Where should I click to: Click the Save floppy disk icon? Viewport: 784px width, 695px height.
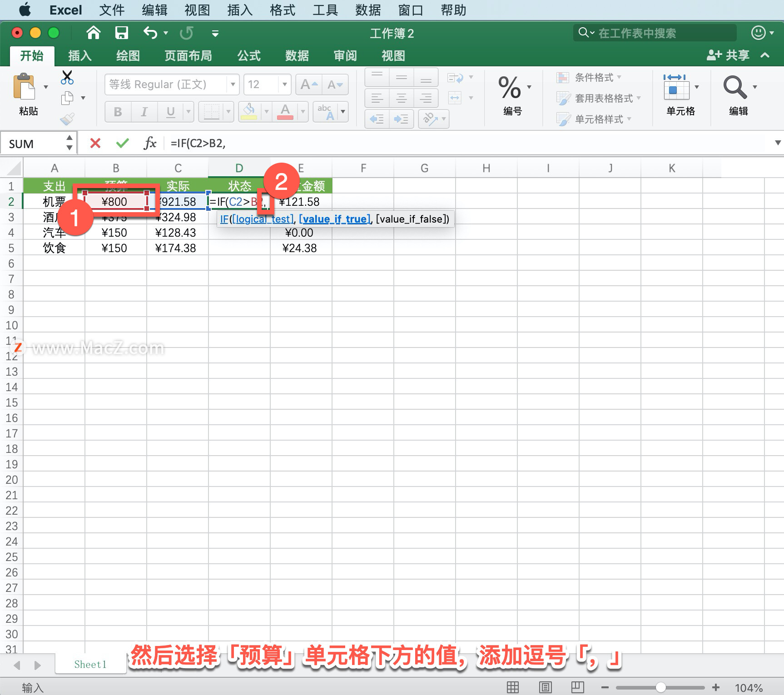click(x=121, y=33)
